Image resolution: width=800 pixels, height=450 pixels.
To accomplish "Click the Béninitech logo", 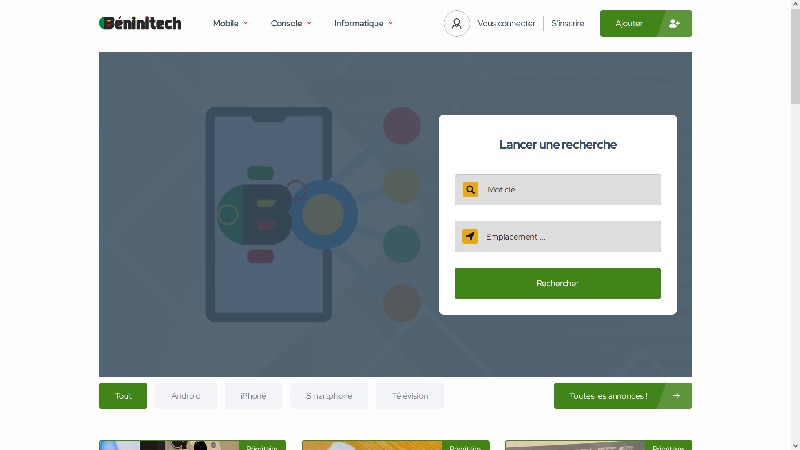I will (x=140, y=23).
